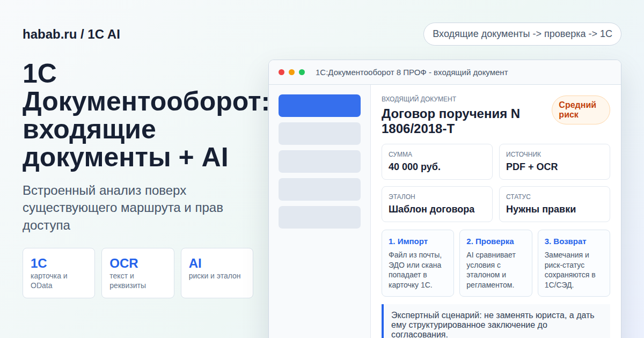Click the green maximize dot in mock window
The image size is (644, 338).
pyautogui.click(x=302, y=72)
